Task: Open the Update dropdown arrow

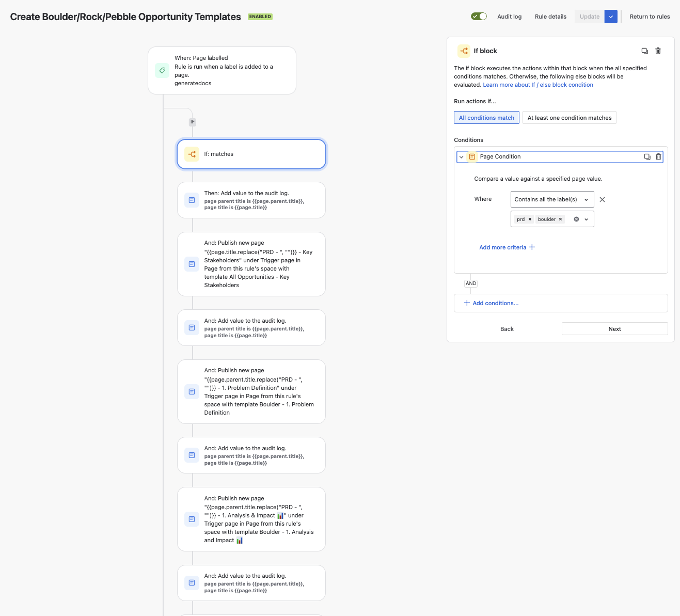Action: point(611,17)
